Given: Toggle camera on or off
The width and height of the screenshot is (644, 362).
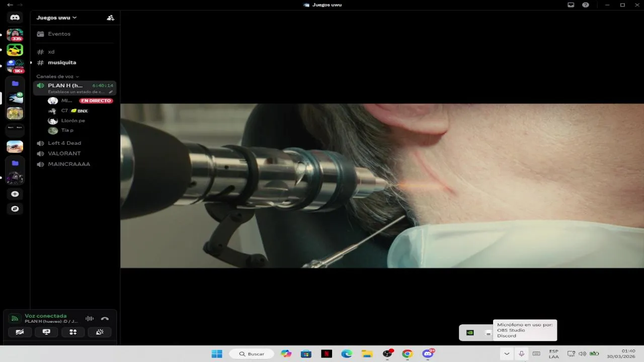Looking at the screenshot, I should point(20,332).
